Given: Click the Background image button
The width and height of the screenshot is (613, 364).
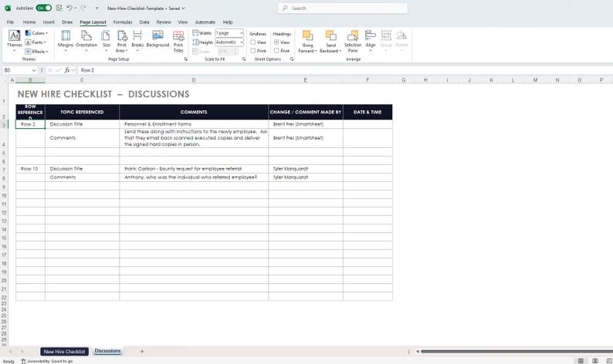Looking at the screenshot, I should pyautogui.click(x=157, y=39).
